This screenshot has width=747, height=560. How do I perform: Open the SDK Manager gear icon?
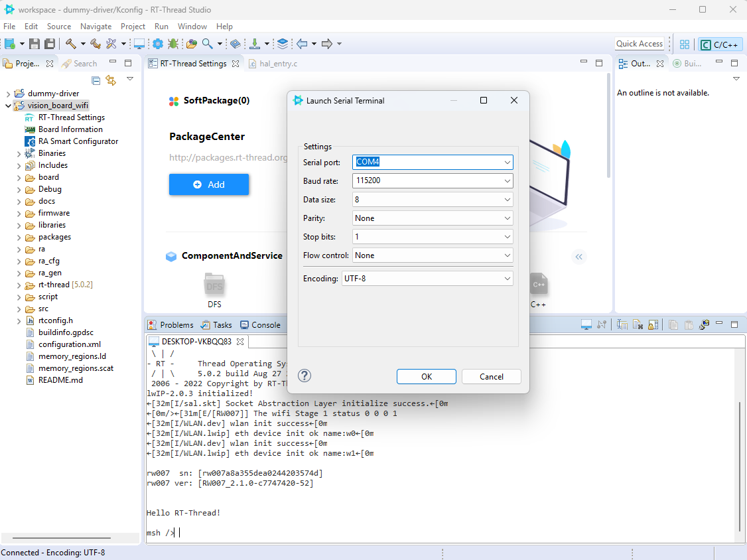tap(157, 44)
